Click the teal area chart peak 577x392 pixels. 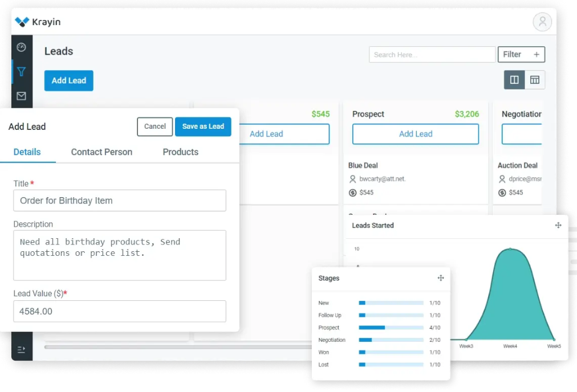[x=510, y=250]
